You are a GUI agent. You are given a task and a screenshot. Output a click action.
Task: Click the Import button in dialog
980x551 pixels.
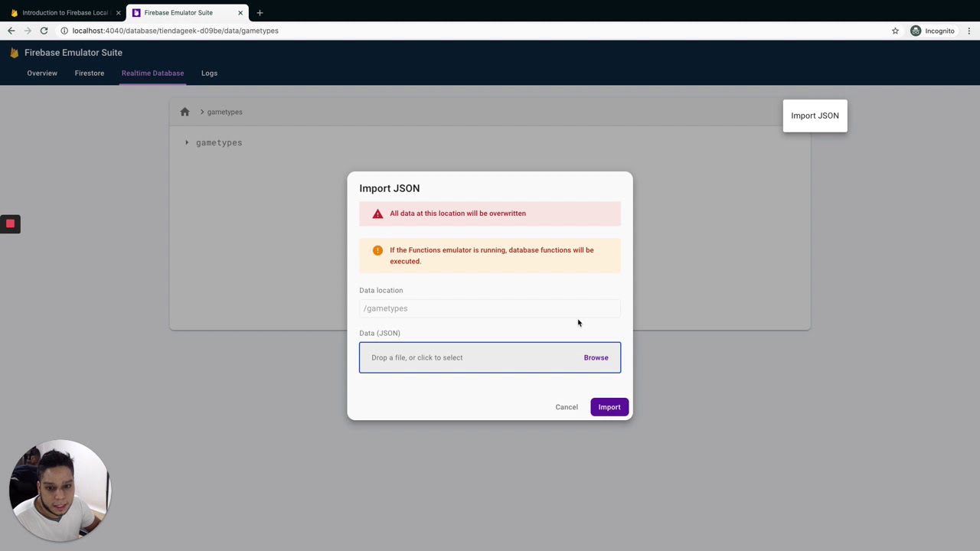click(x=609, y=407)
